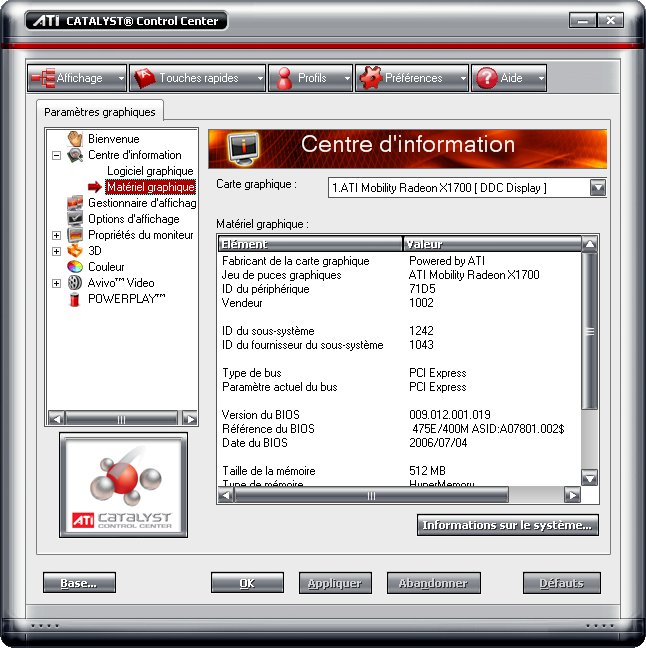
Task: Select Logiciel graphique in the tree
Action: [x=150, y=171]
